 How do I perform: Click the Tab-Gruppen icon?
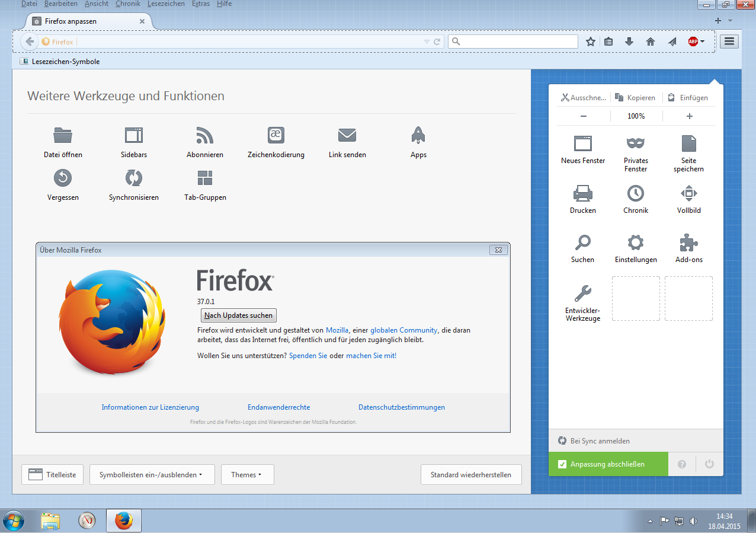pyautogui.click(x=205, y=178)
